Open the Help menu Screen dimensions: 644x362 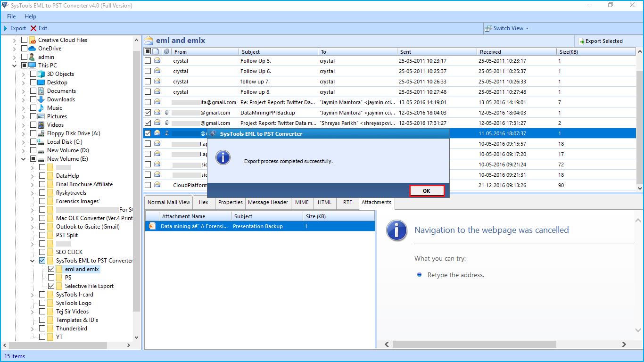pos(30,16)
